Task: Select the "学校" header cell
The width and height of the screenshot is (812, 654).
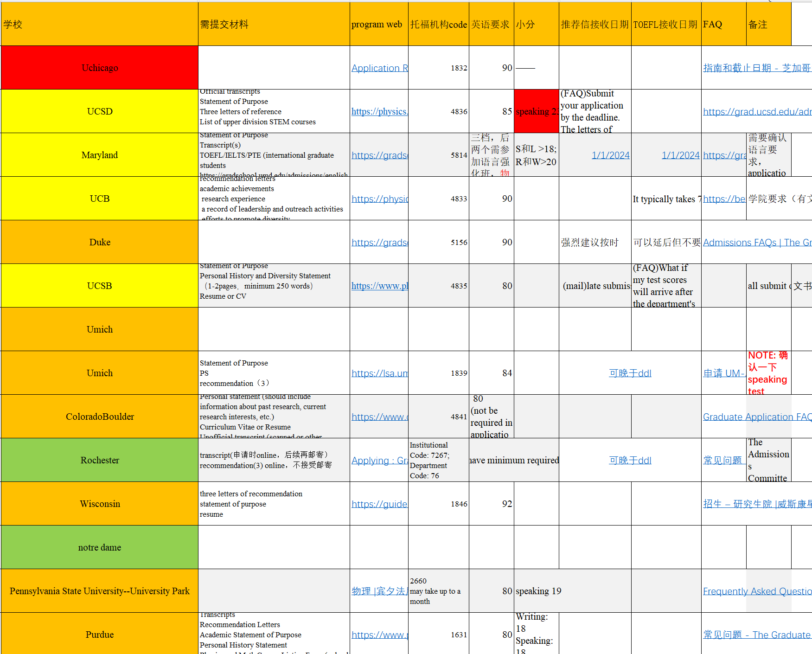Action: coord(99,24)
